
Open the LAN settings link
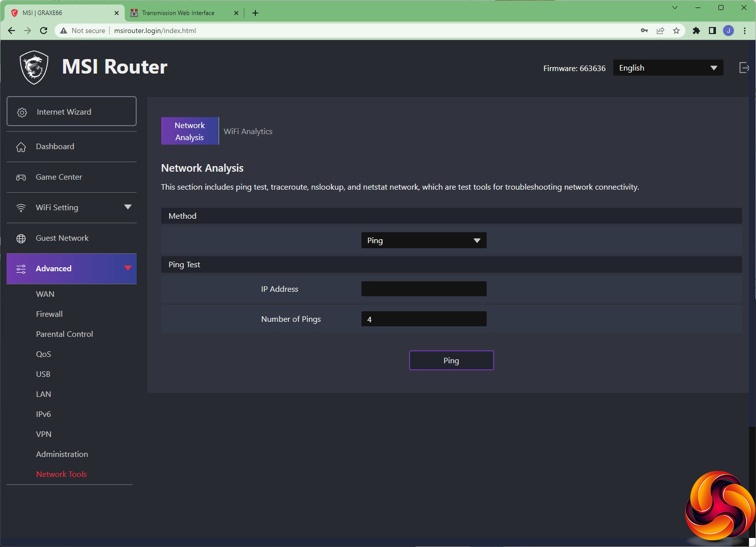44,394
